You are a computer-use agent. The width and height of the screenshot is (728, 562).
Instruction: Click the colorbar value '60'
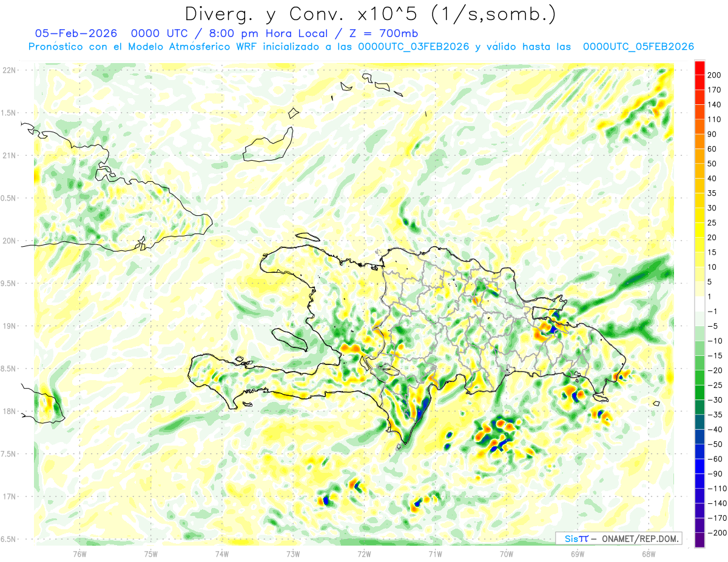(712, 149)
